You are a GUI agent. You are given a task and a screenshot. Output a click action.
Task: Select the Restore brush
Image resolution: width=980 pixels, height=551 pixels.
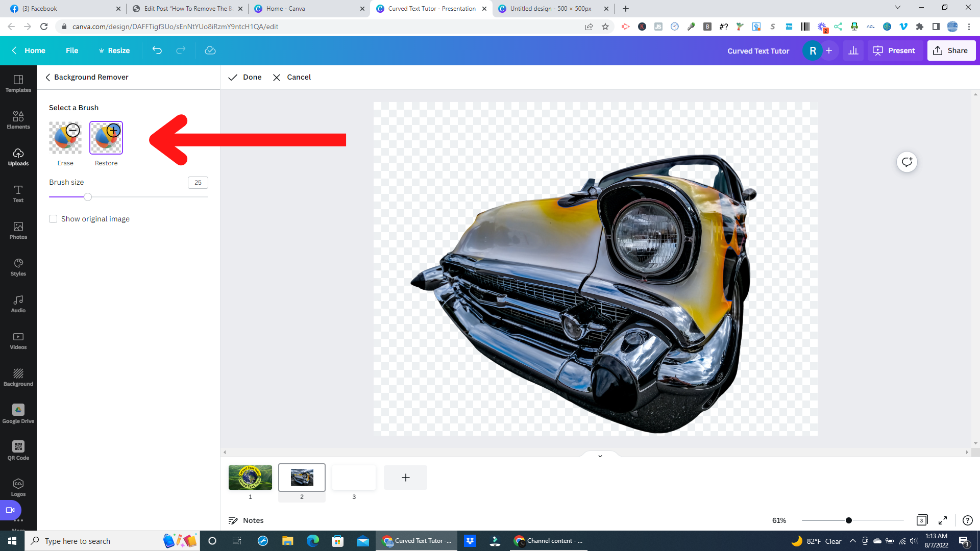tap(106, 137)
